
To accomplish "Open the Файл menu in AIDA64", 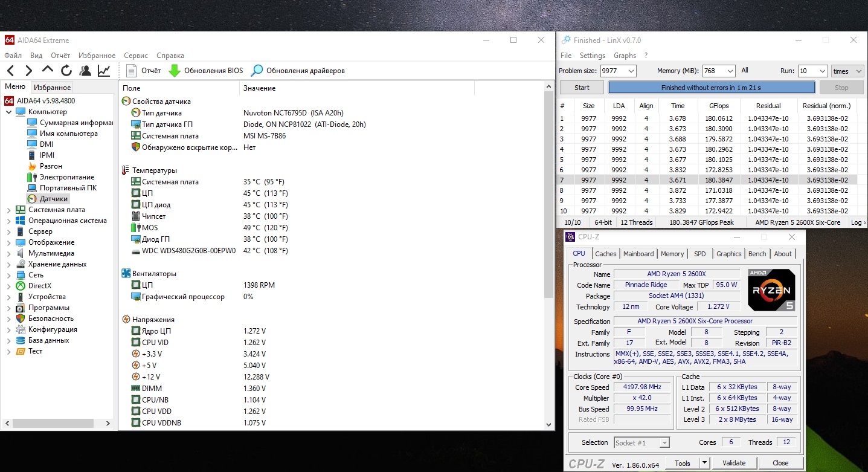I will point(13,56).
